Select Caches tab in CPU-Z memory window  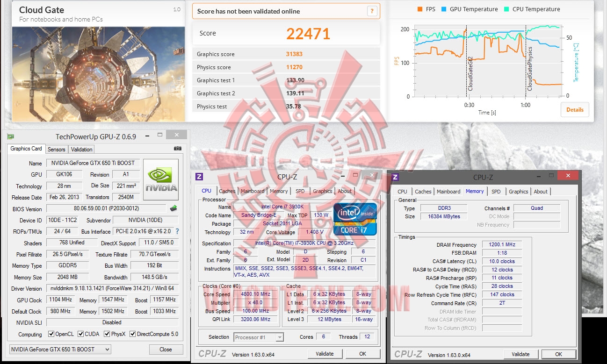coord(423,192)
